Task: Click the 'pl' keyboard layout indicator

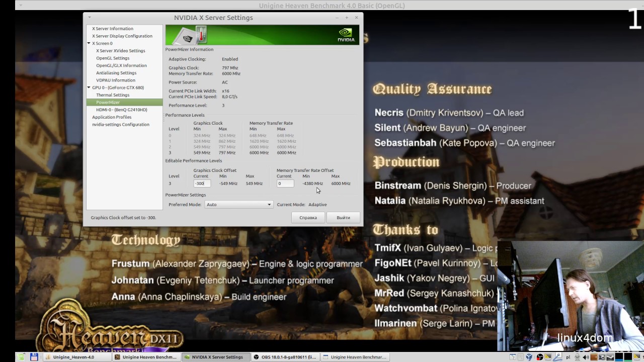Action: point(568,357)
